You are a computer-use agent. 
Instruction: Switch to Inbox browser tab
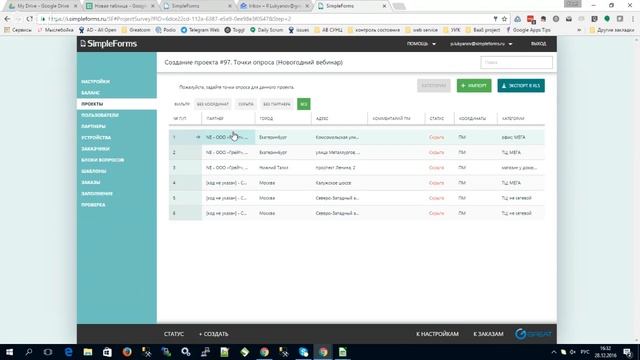point(274,6)
